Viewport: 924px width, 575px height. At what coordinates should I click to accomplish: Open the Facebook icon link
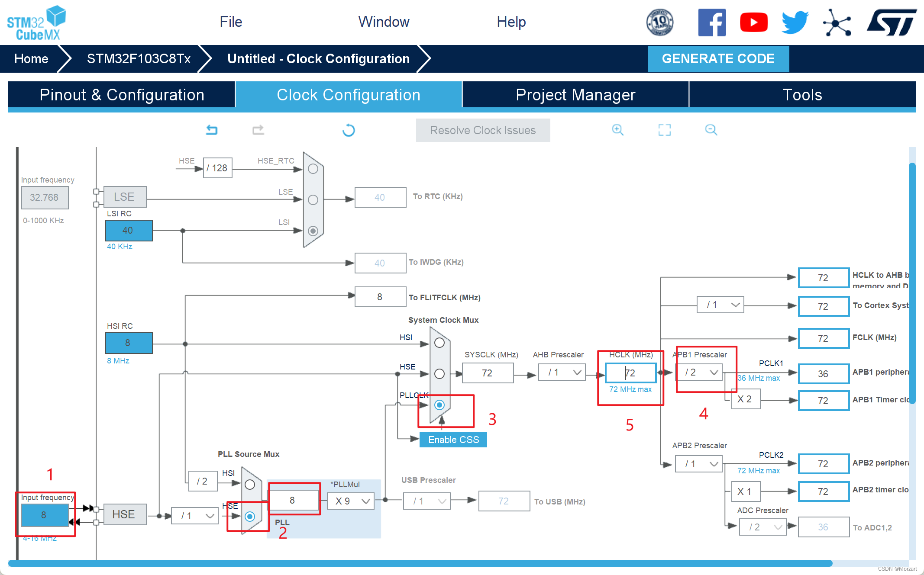712,22
